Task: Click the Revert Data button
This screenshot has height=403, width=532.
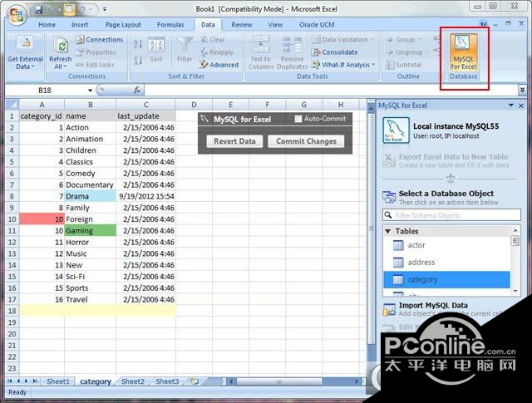Action: pyautogui.click(x=234, y=141)
